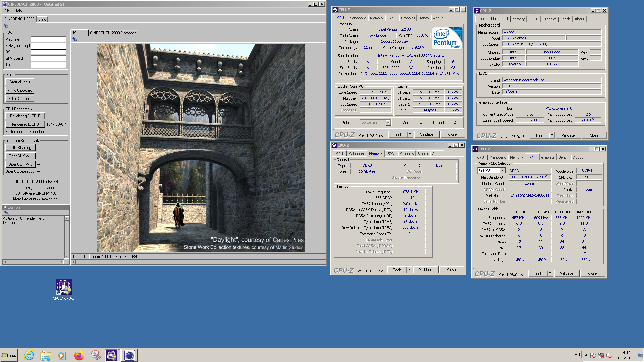Viewport: 644px width, 362px height.
Task: Click Validate in the SPD window
Action: pyautogui.click(x=566, y=273)
